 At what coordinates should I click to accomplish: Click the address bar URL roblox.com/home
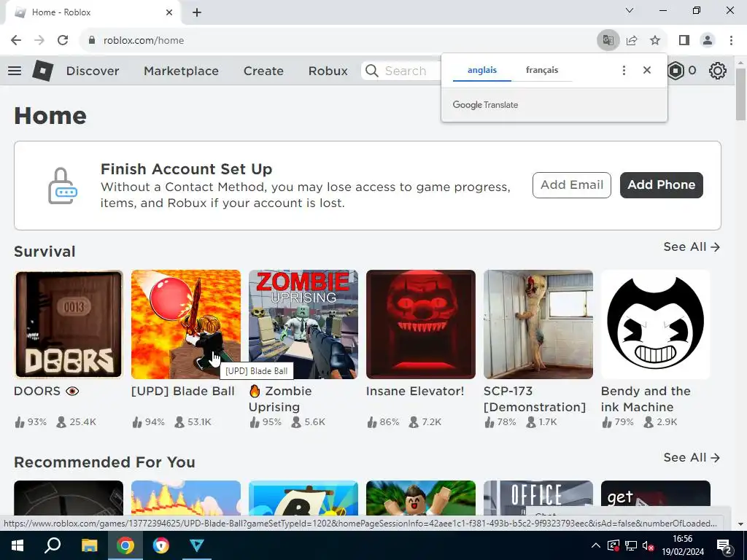pyautogui.click(x=144, y=41)
